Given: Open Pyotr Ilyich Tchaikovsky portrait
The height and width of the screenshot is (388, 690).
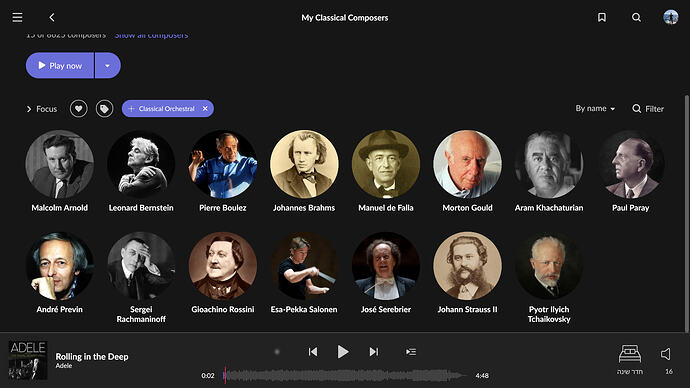Looking at the screenshot, I should 549,266.
